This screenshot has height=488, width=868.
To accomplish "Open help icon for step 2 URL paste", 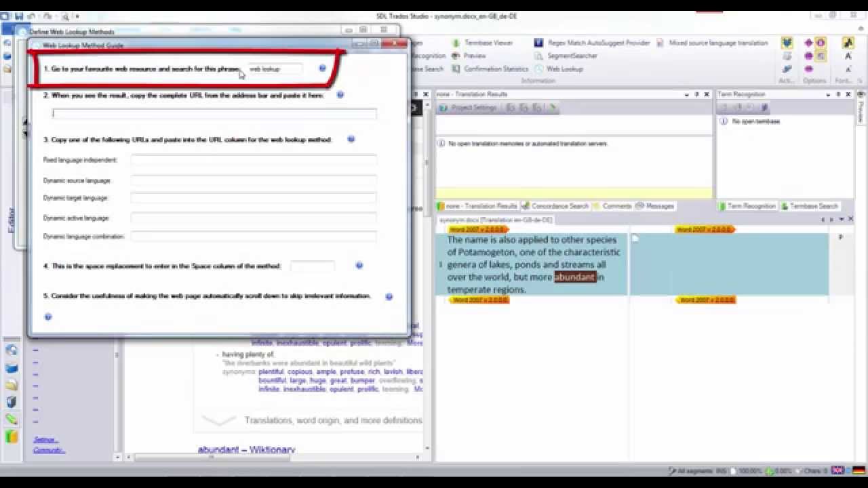I will [x=340, y=95].
